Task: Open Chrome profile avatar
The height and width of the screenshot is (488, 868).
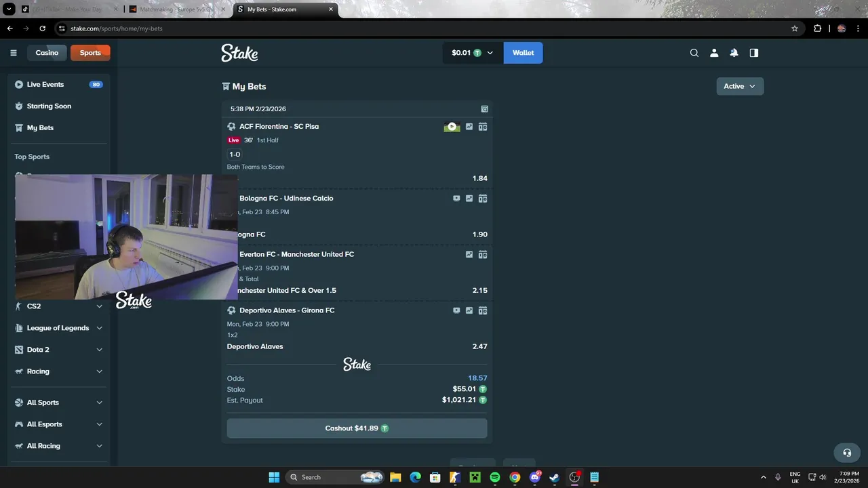Action: pos(842,28)
